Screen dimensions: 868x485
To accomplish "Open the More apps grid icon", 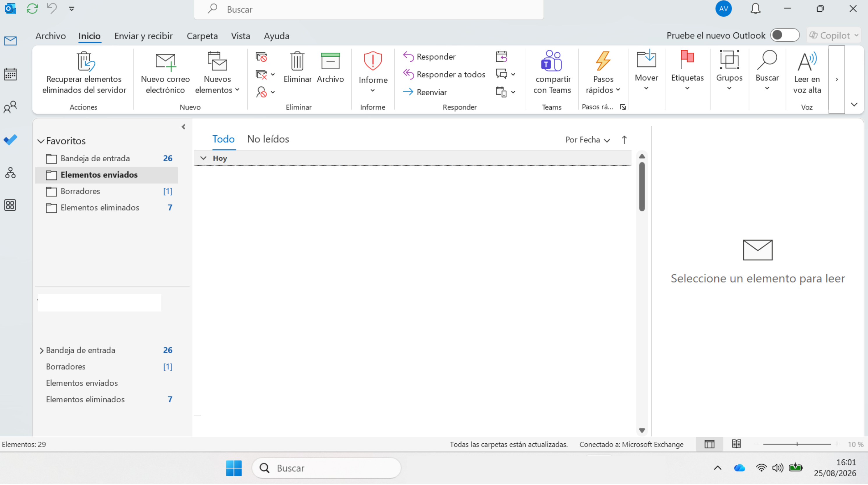I will [x=10, y=205].
